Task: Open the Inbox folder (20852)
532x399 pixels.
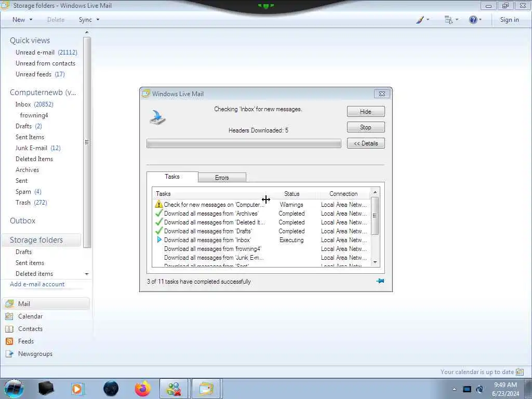Action: (34, 104)
